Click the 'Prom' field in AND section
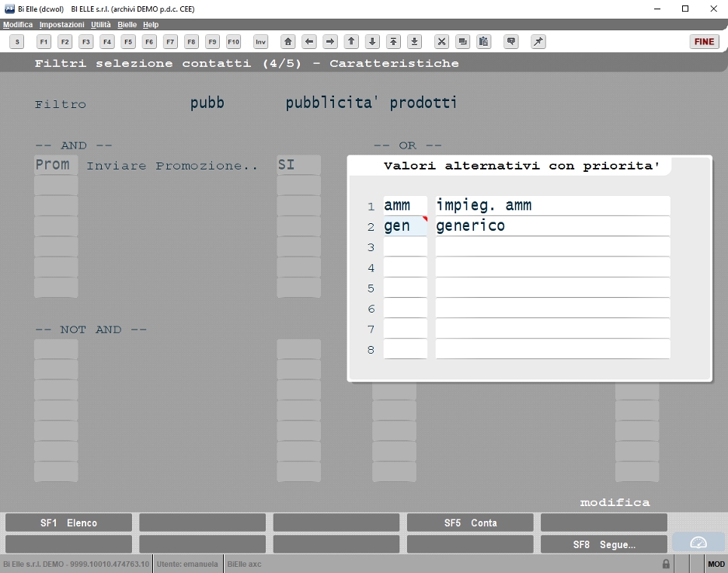The width and height of the screenshot is (728, 573). (x=56, y=165)
